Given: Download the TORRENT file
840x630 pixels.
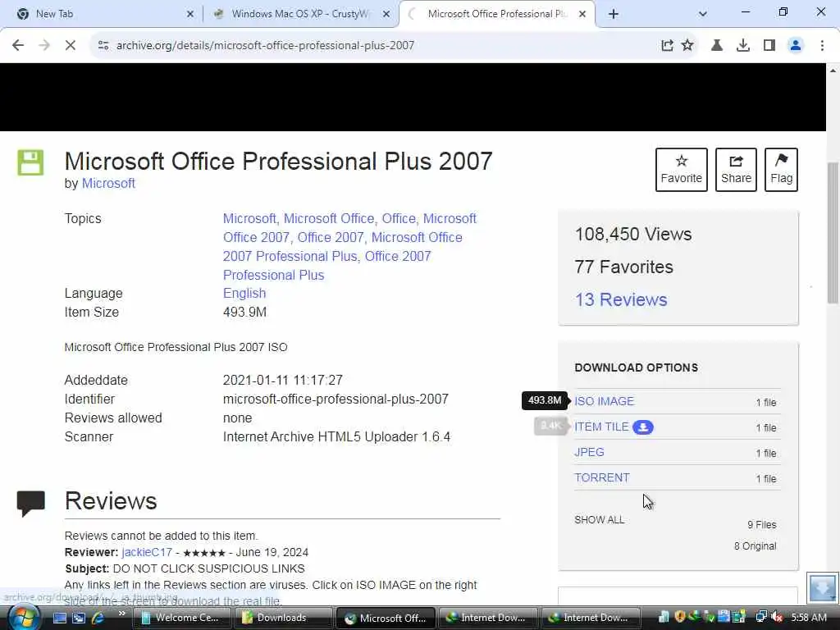Looking at the screenshot, I should 602,477.
